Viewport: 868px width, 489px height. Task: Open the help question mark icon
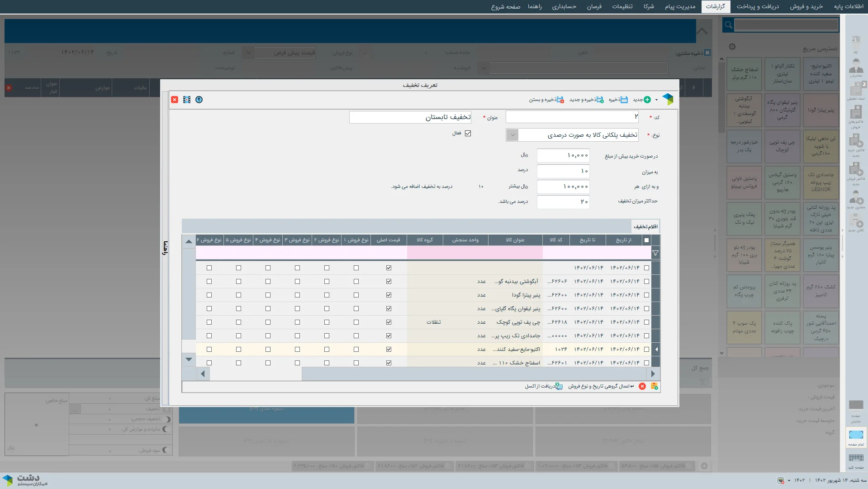point(199,100)
